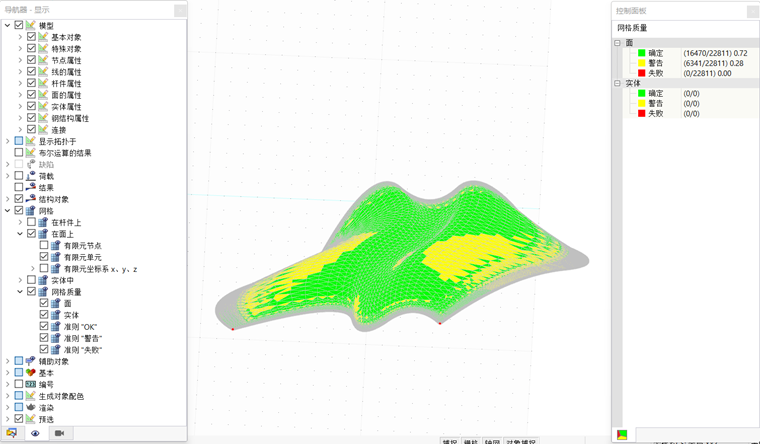Screen dimensions: 760x444
Task: Click the 钢结构属性 row icon
Action: point(43,118)
